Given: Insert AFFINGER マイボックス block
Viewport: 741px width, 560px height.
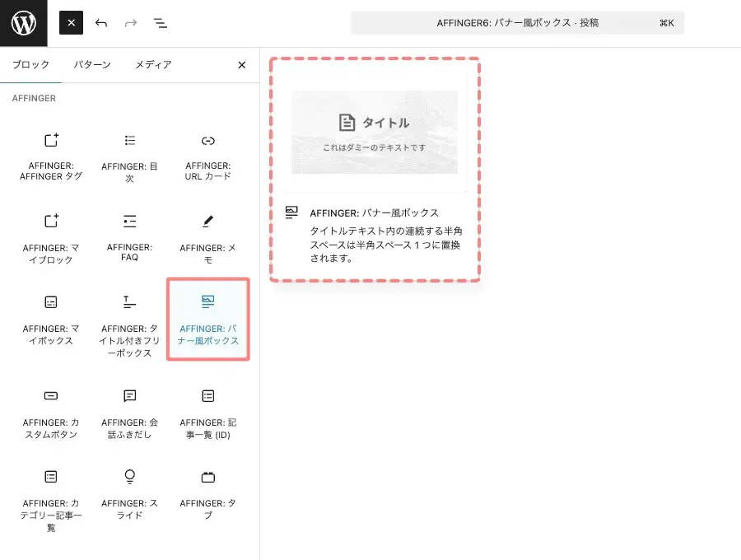Looking at the screenshot, I should point(51,320).
